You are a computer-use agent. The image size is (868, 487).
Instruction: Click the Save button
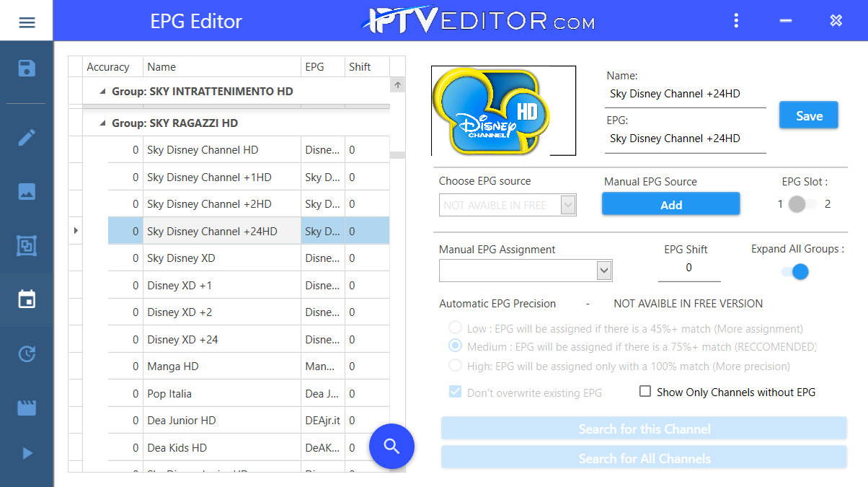point(809,115)
